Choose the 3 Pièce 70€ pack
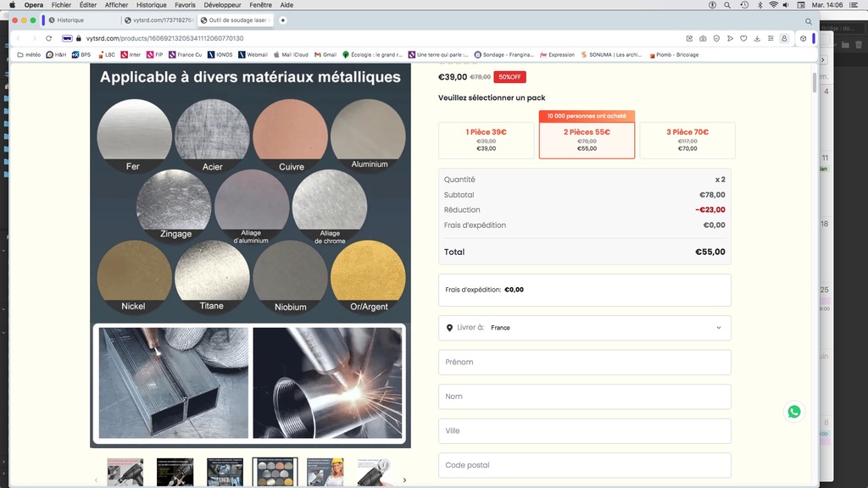The image size is (868, 488). click(687, 140)
